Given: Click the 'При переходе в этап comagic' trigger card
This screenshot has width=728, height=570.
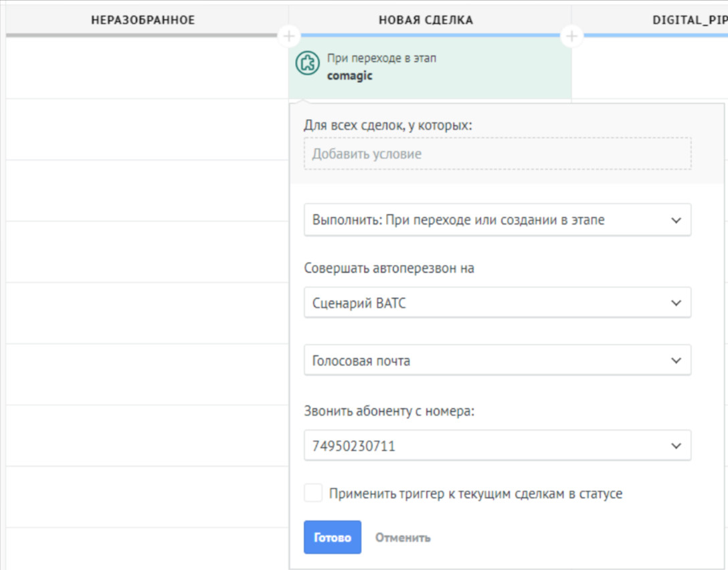Looking at the screenshot, I should coord(430,68).
